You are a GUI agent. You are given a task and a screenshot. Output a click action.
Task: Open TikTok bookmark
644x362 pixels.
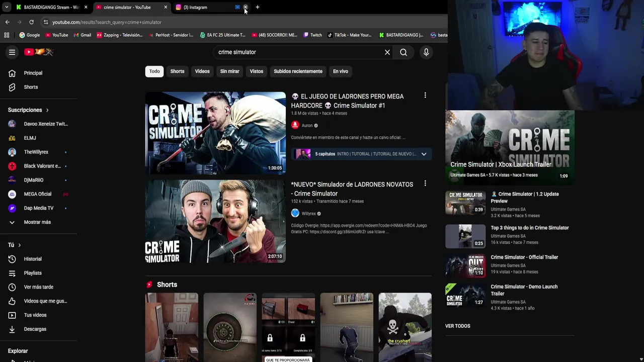tap(349, 35)
